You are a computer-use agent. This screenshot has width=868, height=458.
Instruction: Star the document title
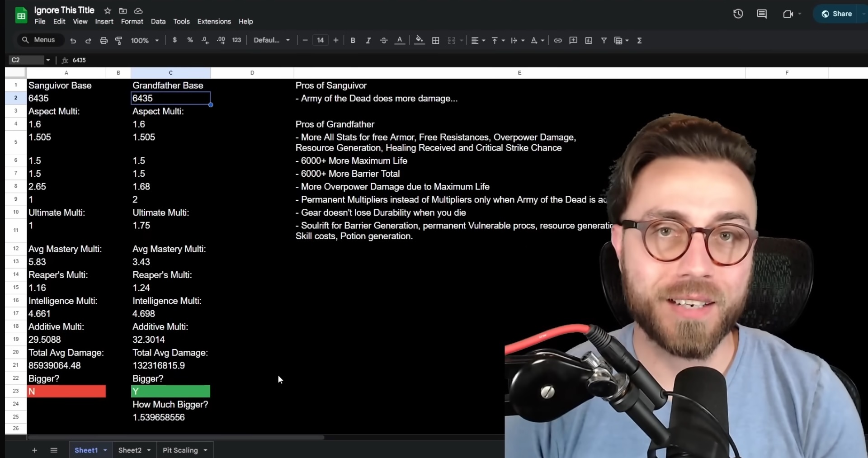pyautogui.click(x=108, y=10)
